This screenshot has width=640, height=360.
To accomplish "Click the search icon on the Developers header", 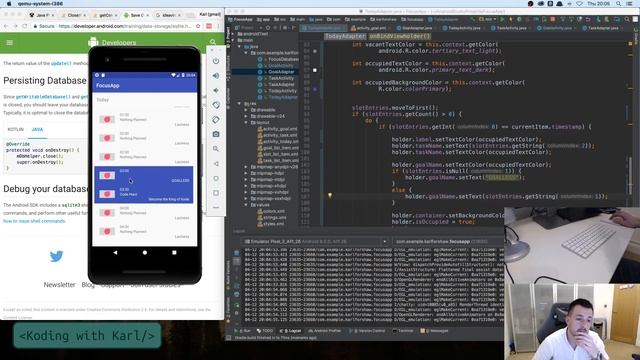I will [x=213, y=42].
